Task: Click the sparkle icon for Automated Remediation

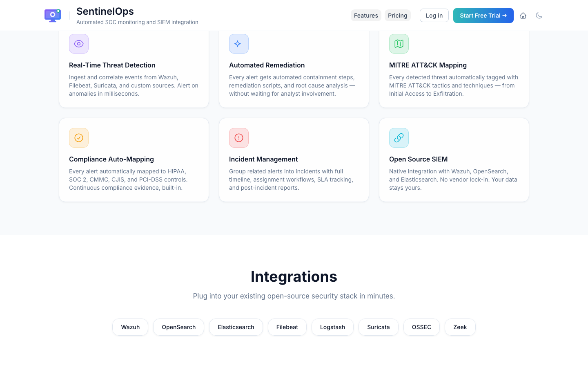Action: (239, 44)
